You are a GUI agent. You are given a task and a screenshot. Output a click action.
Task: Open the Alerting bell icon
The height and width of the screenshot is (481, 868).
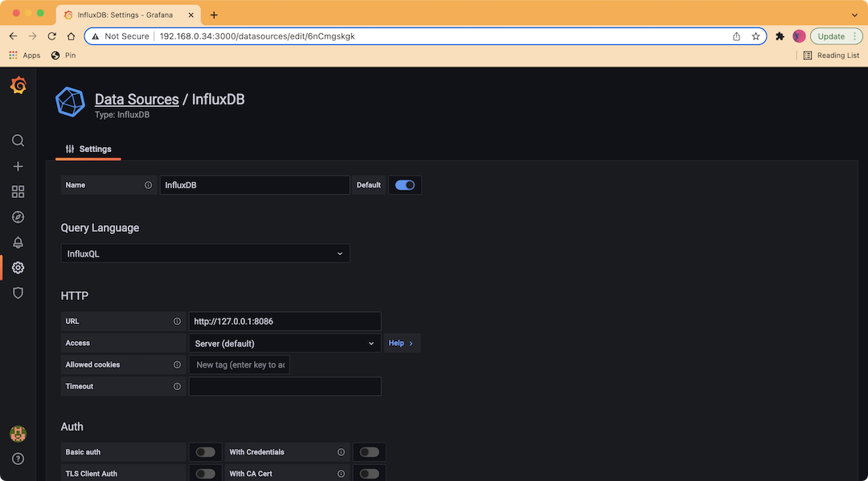[x=18, y=242]
